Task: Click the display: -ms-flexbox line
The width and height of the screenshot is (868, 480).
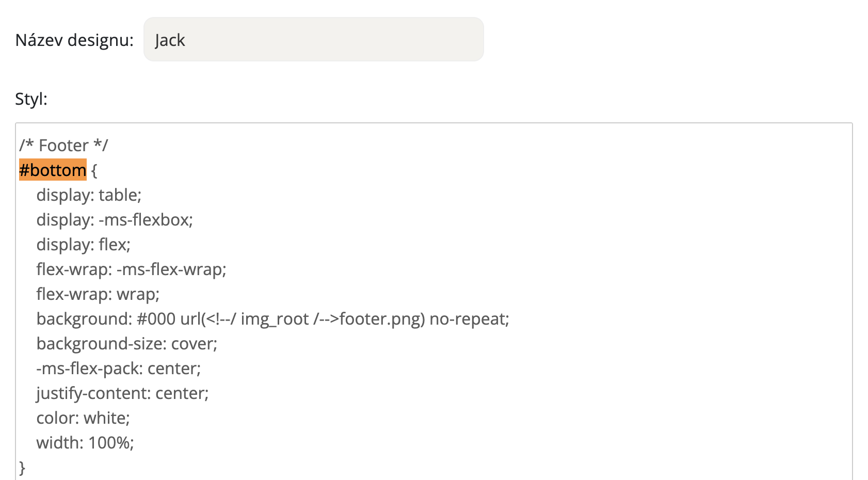Action: click(114, 219)
